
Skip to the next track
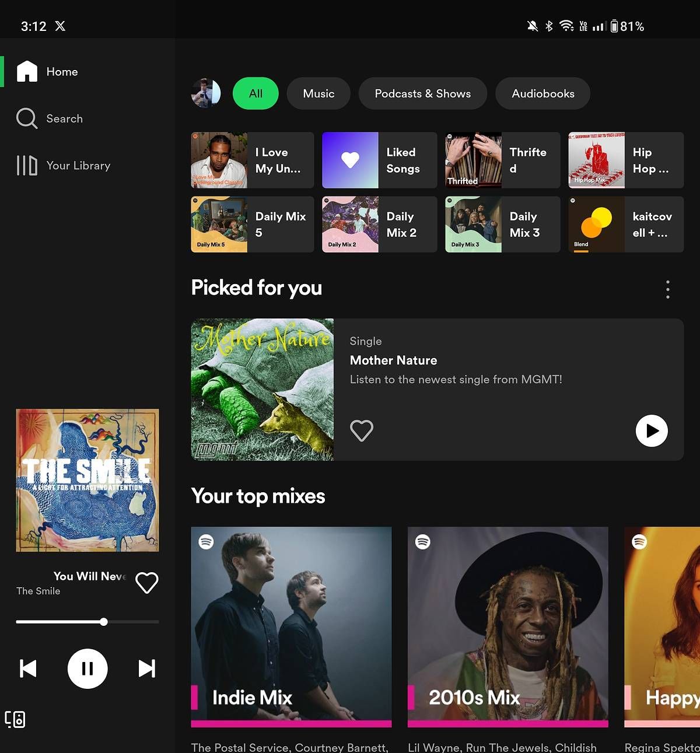(x=146, y=668)
